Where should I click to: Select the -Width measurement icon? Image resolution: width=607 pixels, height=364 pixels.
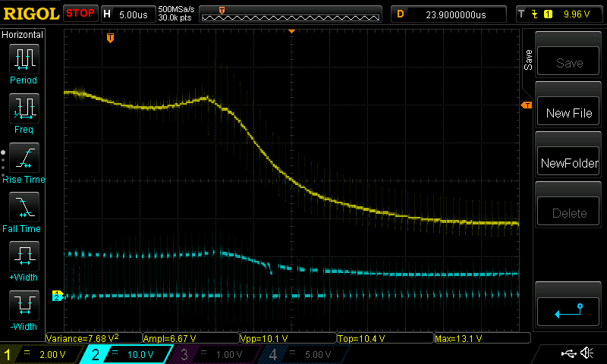(x=24, y=305)
